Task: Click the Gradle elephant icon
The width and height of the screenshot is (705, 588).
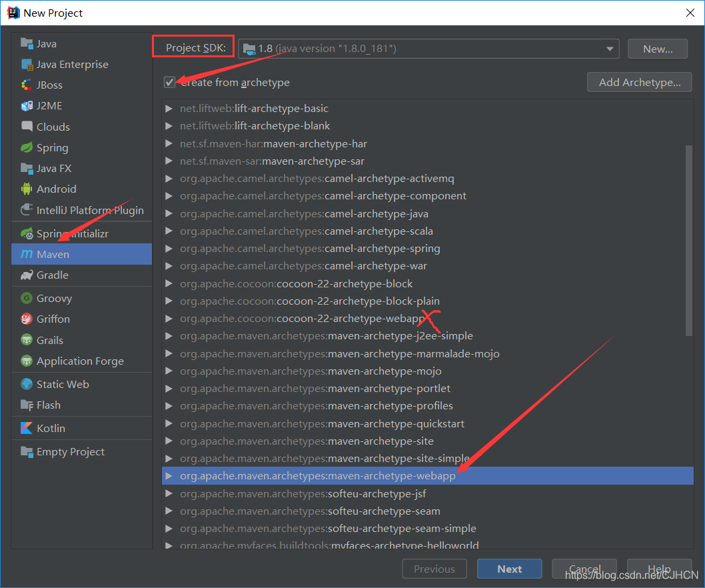Action: click(27, 275)
